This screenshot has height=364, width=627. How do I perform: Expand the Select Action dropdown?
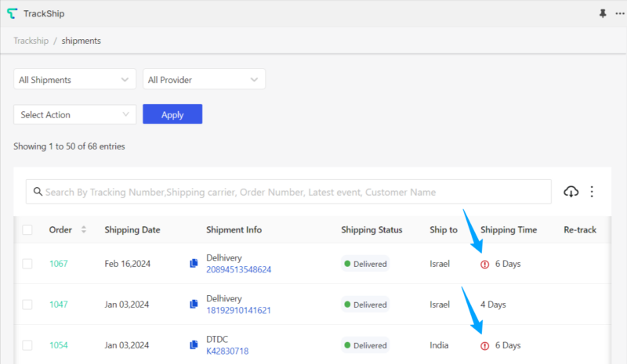tap(74, 114)
